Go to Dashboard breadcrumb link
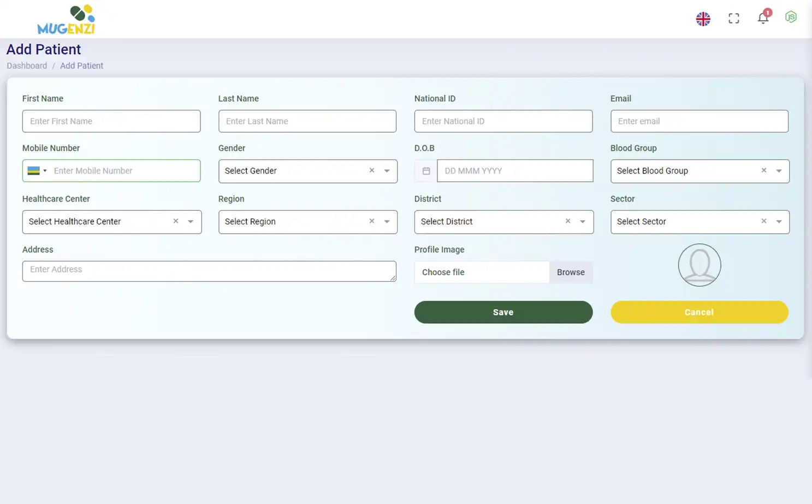 point(27,66)
